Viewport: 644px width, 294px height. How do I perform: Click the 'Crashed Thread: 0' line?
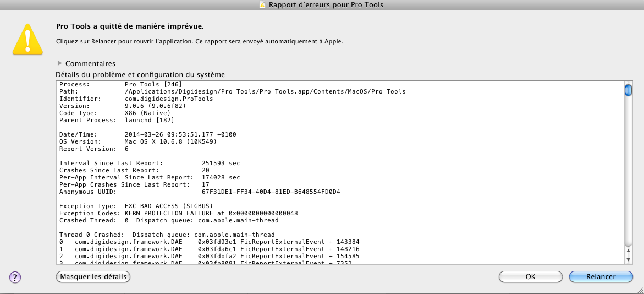169,220
